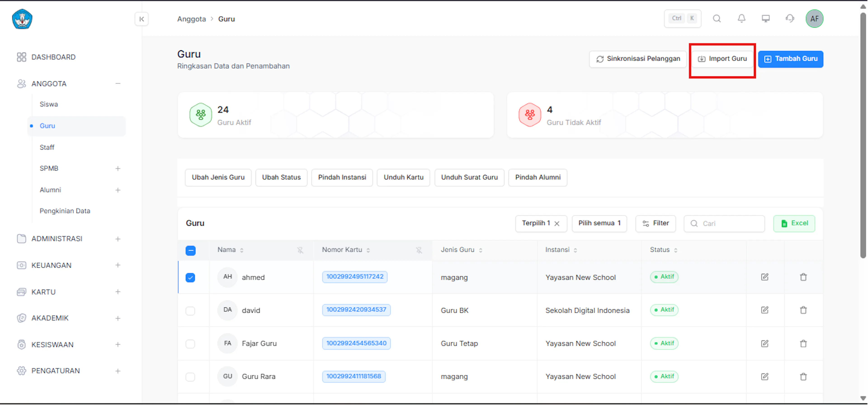
Task: Delete Fajar Guru with trash icon
Action: point(803,344)
